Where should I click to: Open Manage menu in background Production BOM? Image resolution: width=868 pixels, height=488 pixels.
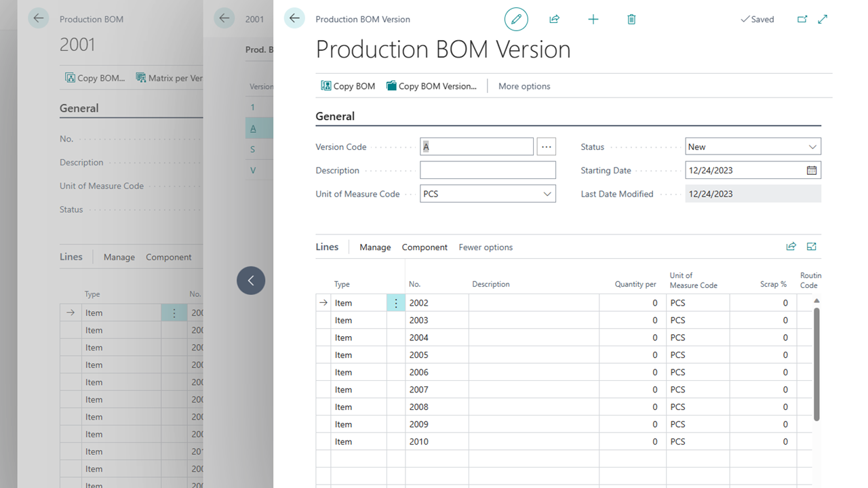(119, 257)
